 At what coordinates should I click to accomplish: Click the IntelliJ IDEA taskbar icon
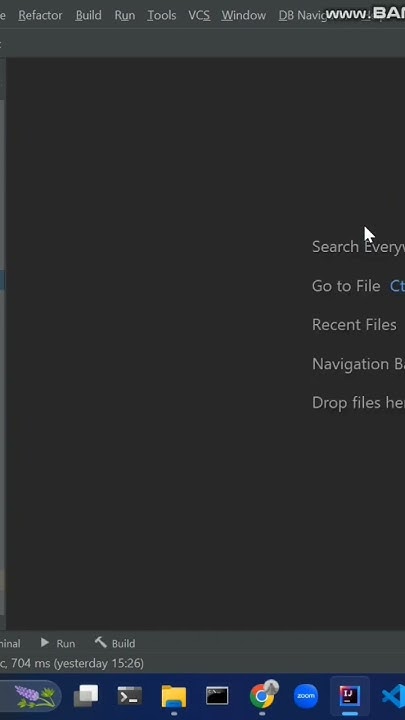[350, 696]
